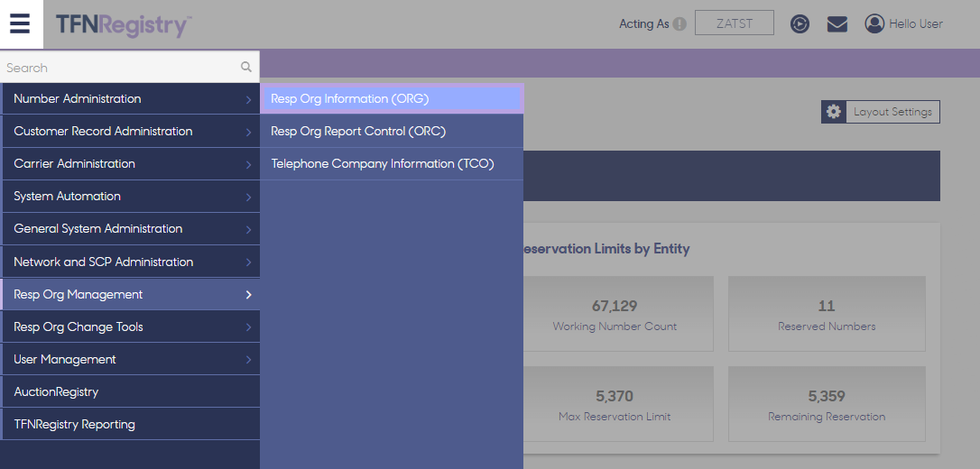
Task: Expand the User Management chevron
Action: tap(248, 360)
